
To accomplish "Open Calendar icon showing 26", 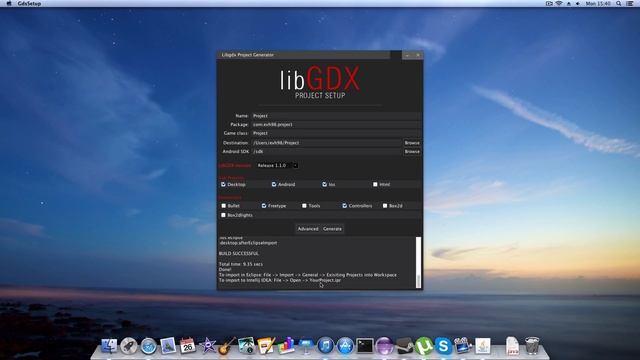I will point(188,346).
